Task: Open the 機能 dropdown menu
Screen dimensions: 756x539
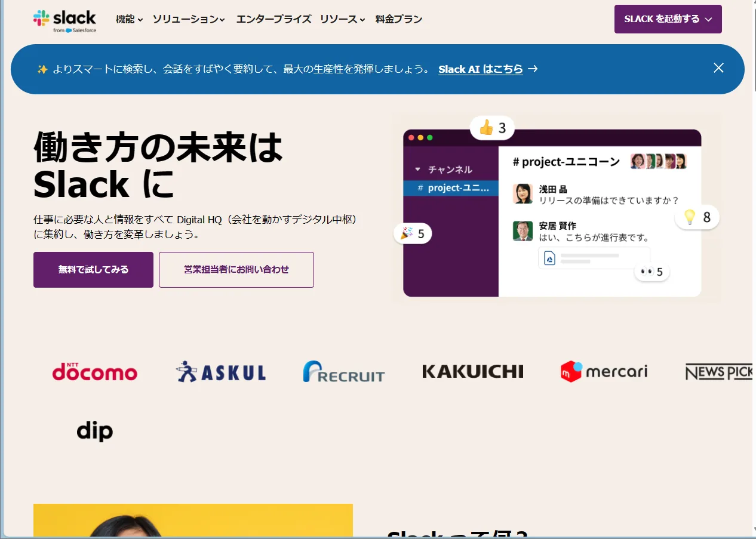Action: (129, 19)
